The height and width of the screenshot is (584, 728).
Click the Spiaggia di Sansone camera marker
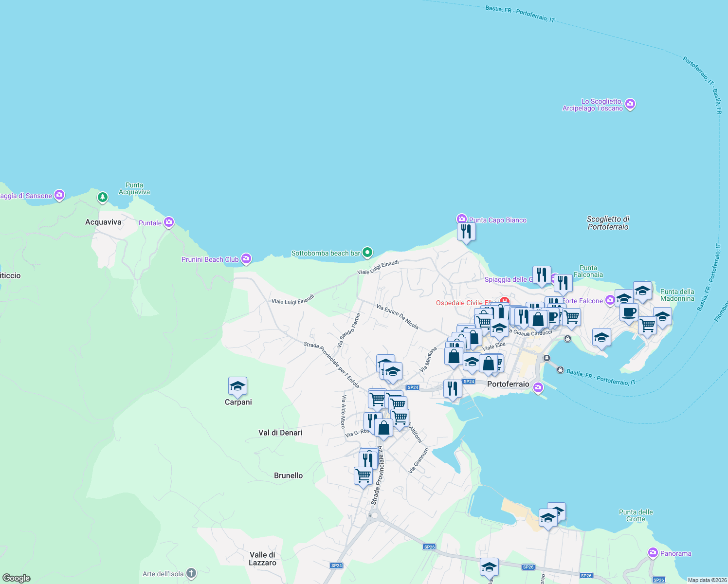(x=59, y=196)
